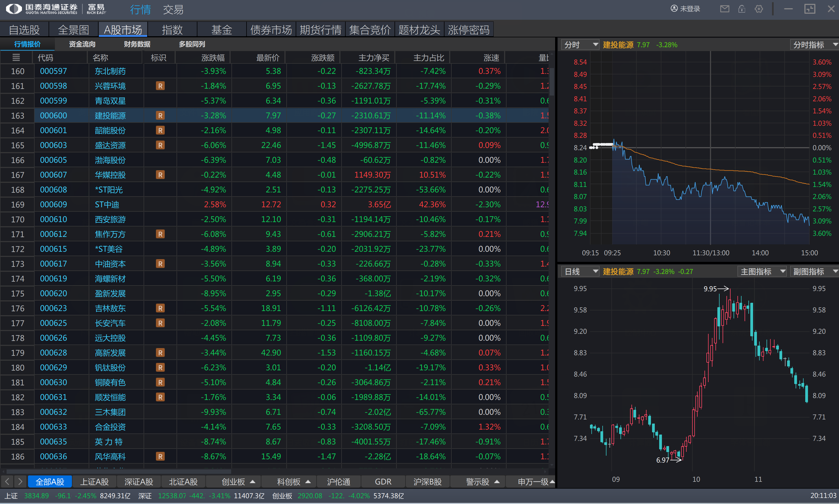
Task: Go to previous bottom tab page arrow
Action: (x=7, y=481)
